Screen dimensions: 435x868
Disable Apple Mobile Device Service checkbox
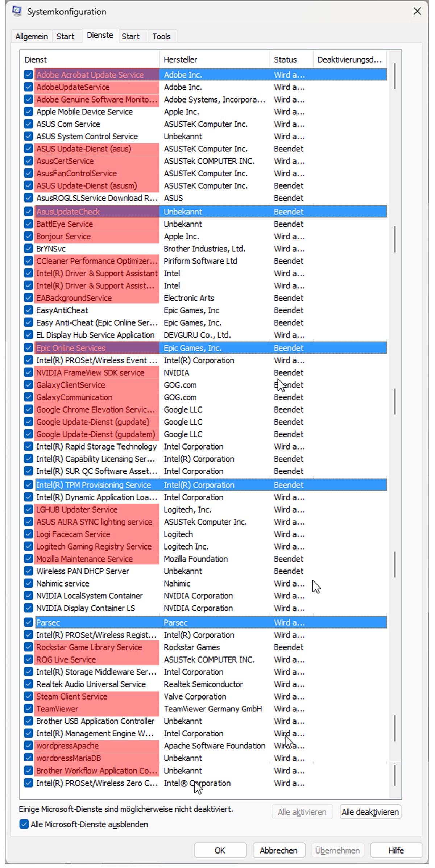pos(28,112)
